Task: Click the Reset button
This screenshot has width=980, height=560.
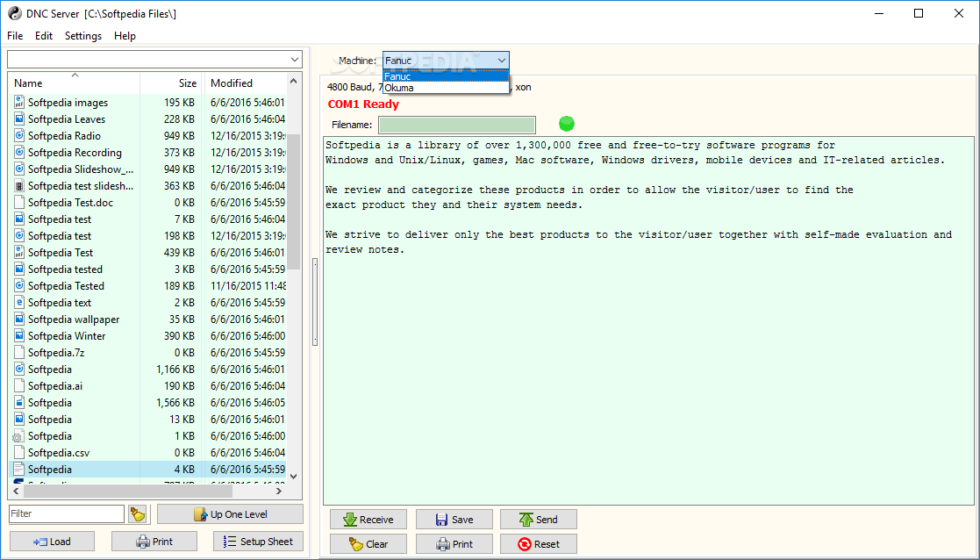Action: tap(538, 543)
